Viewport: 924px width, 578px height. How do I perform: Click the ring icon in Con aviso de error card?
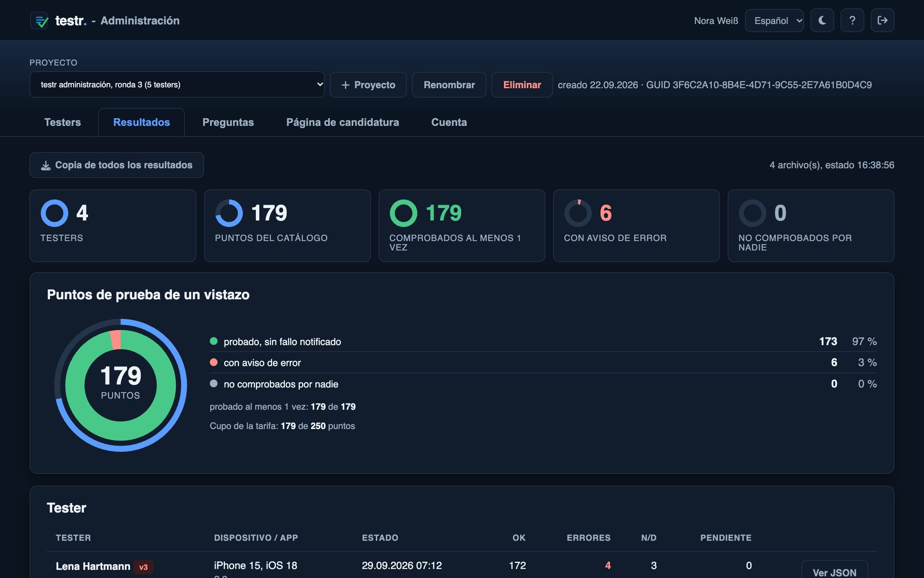tap(578, 213)
